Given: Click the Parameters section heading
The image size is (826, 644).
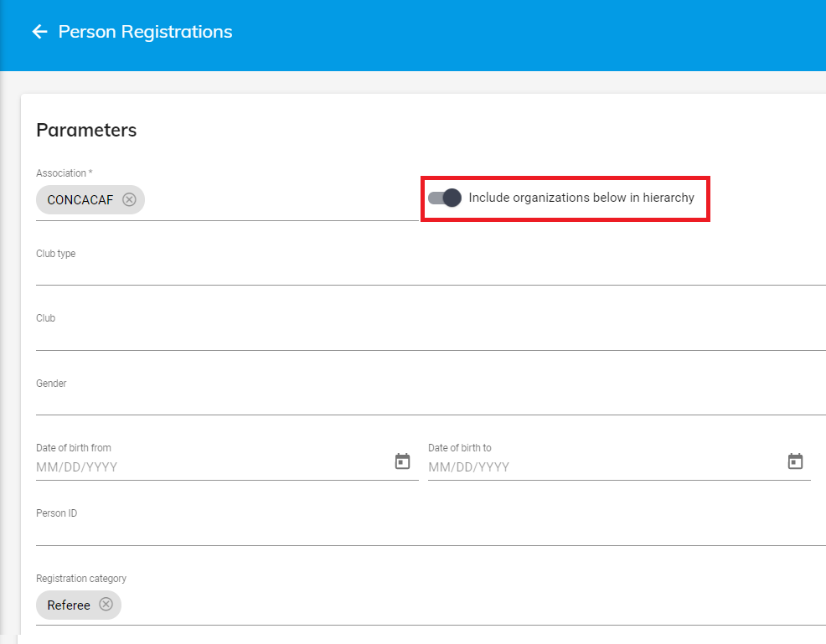Looking at the screenshot, I should pos(86,130).
